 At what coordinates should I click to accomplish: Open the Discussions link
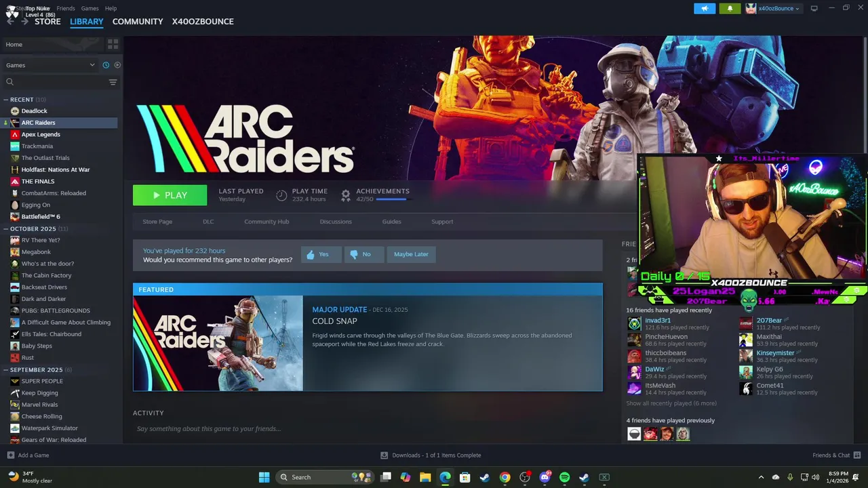336,222
